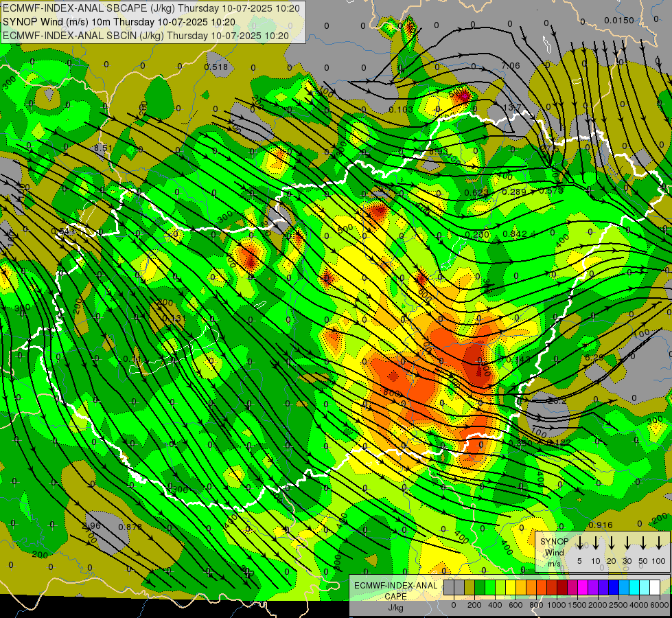Click the 10 m/s wind legend arrow
The height and width of the screenshot is (618, 672).
point(595,543)
